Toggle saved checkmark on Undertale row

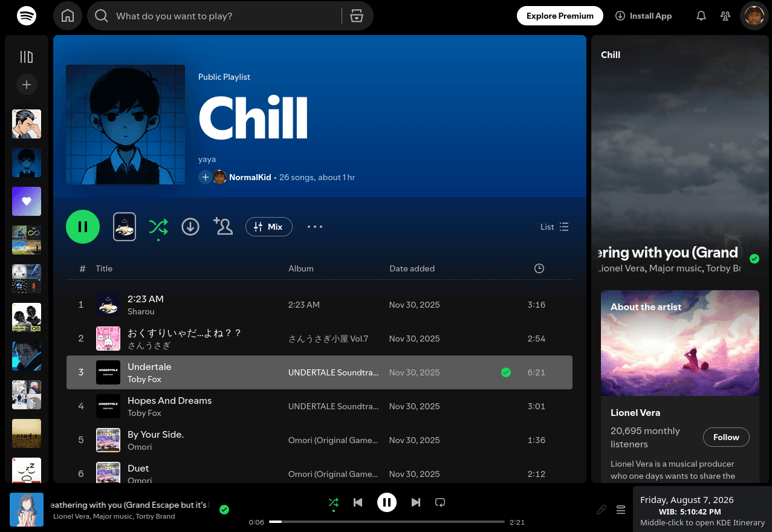pyautogui.click(x=506, y=372)
